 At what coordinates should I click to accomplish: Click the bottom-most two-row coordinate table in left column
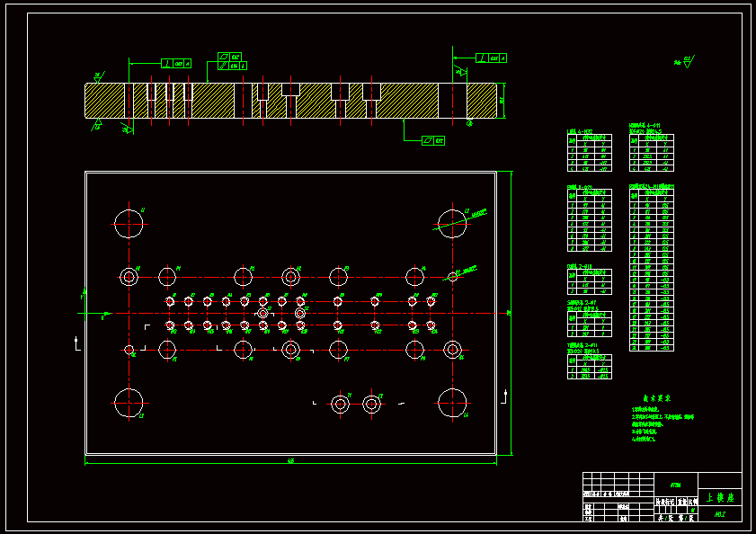pyautogui.click(x=589, y=367)
